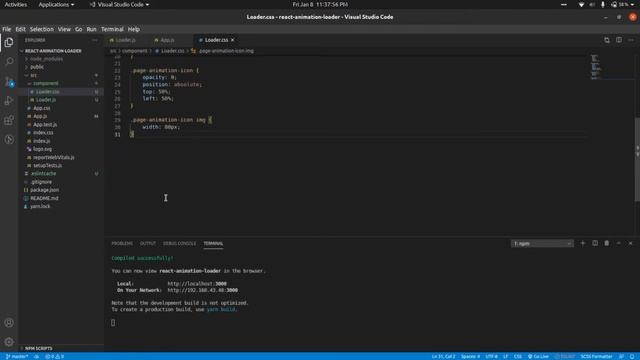This screenshot has width=640, height=360.
Task: Open the terminal selector dropdown 1: npm
Action: click(x=542, y=243)
